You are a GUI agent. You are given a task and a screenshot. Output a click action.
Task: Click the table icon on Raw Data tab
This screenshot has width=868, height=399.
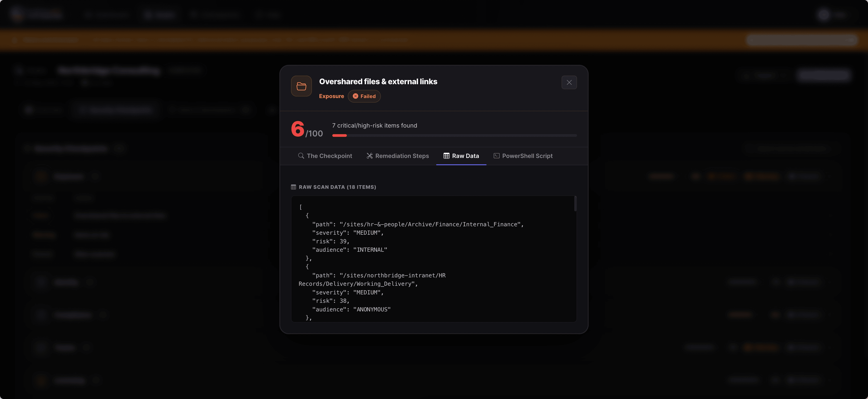pos(446,156)
